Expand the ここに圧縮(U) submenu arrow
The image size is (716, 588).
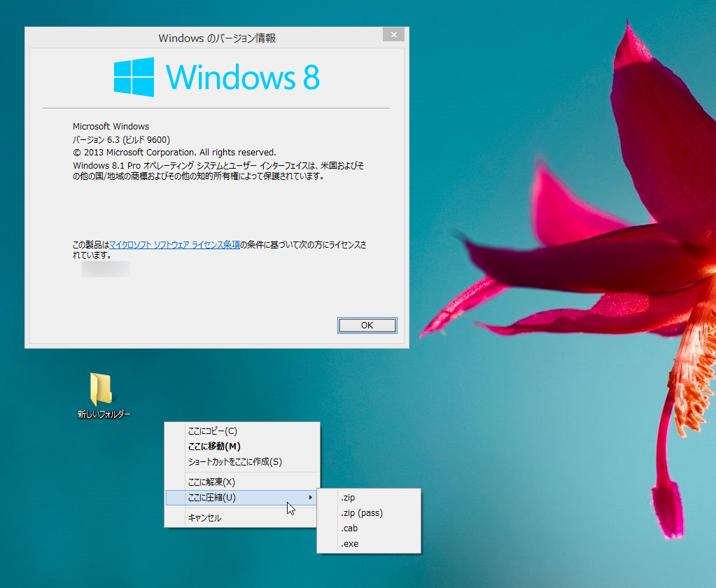[311, 498]
